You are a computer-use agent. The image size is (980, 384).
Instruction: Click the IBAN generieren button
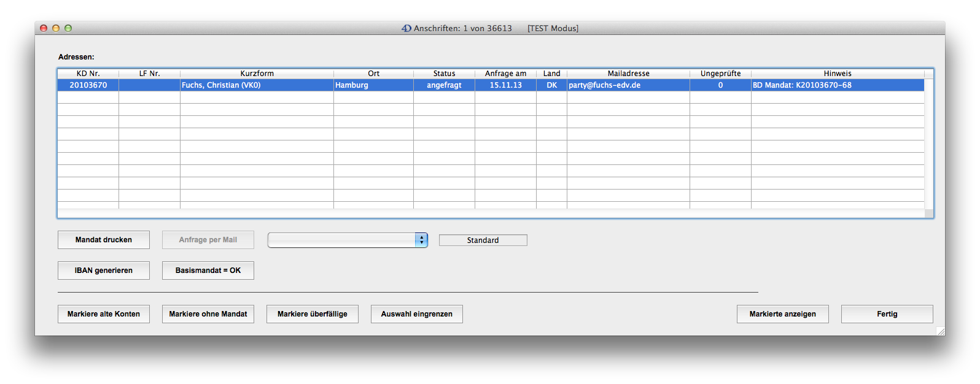[104, 271]
